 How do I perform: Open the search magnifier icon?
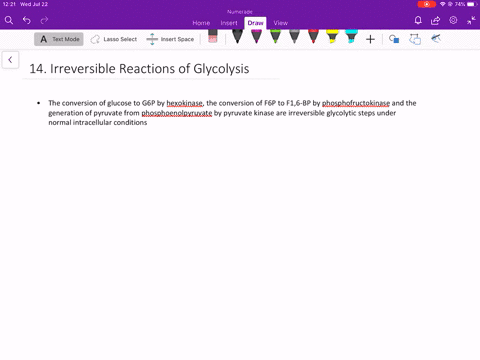tap(9, 20)
